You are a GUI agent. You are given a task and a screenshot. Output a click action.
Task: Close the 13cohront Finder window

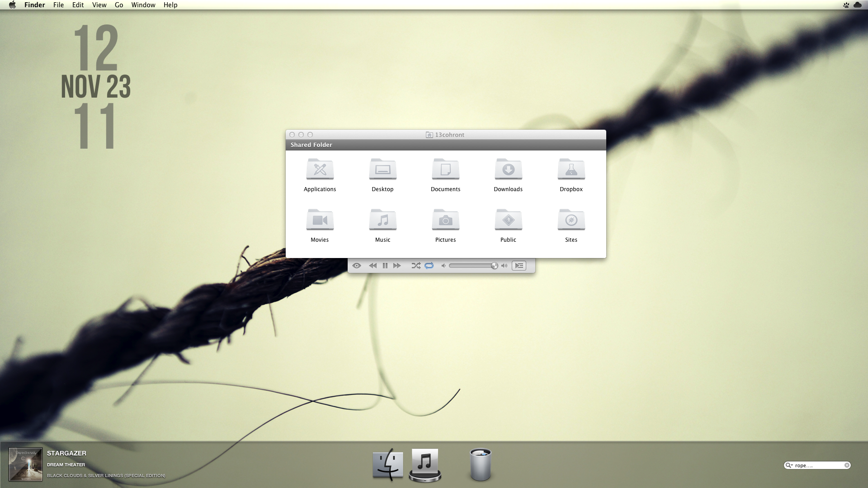[x=292, y=135]
